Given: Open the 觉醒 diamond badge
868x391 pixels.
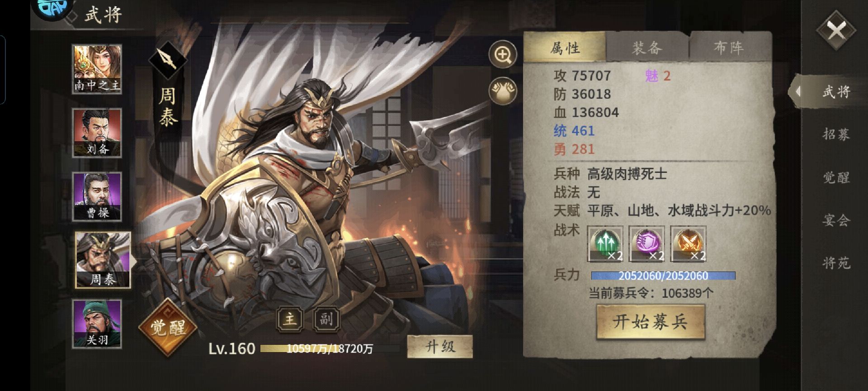Looking at the screenshot, I should pyautogui.click(x=168, y=327).
